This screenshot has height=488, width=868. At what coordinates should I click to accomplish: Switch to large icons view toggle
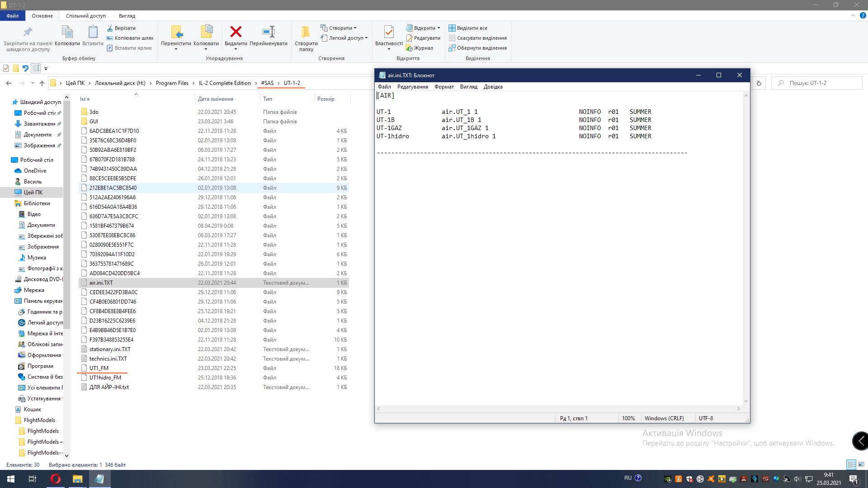[x=861, y=465]
